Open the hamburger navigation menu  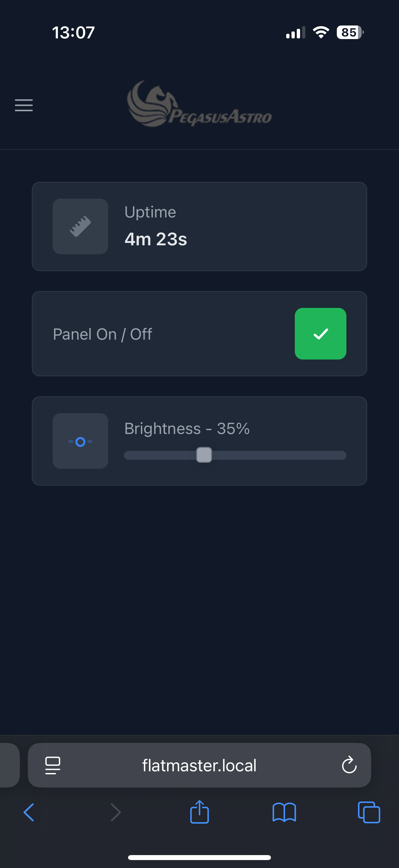pos(23,105)
